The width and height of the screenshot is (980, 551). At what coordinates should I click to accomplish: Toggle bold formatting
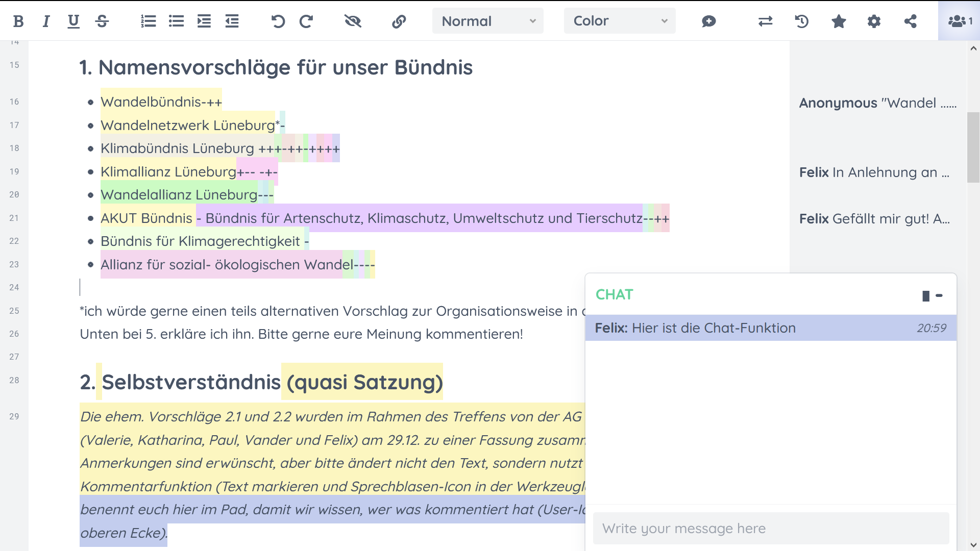point(18,21)
